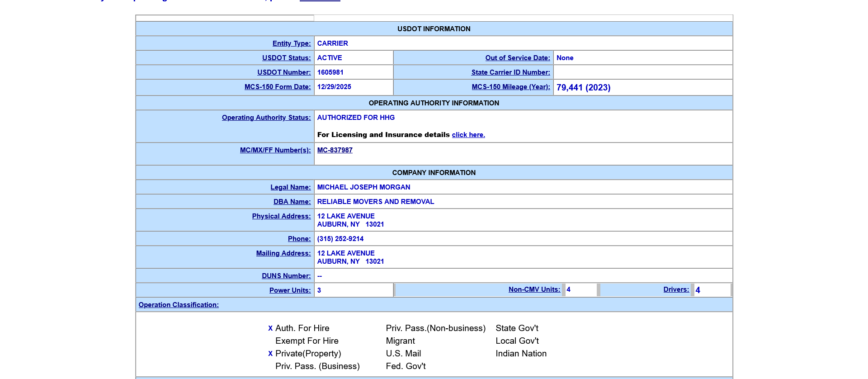
Task: Open State Carrier ID Number link
Action: coord(510,72)
